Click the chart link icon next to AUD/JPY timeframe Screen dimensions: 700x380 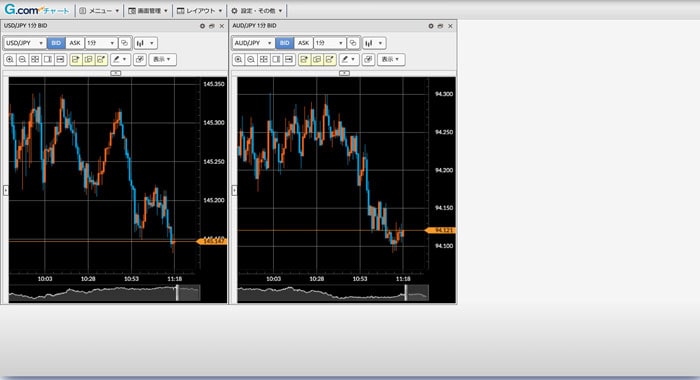tap(353, 43)
